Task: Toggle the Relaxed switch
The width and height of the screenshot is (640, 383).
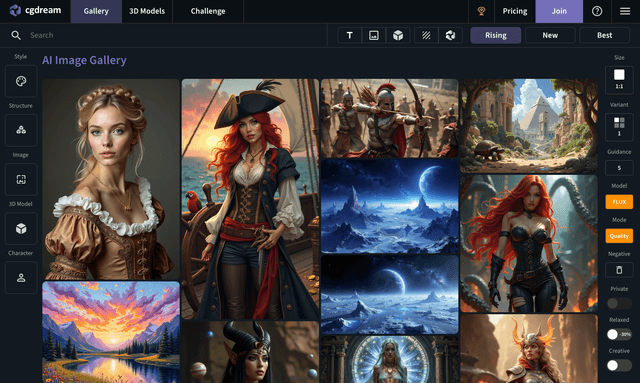Action: point(619,334)
